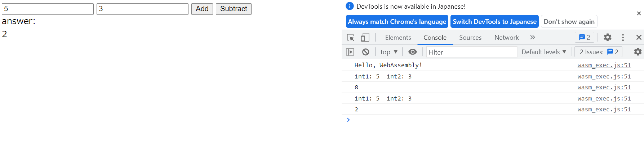Dismiss the language notification bar
The height and width of the screenshot is (141, 644).
point(639,13)
